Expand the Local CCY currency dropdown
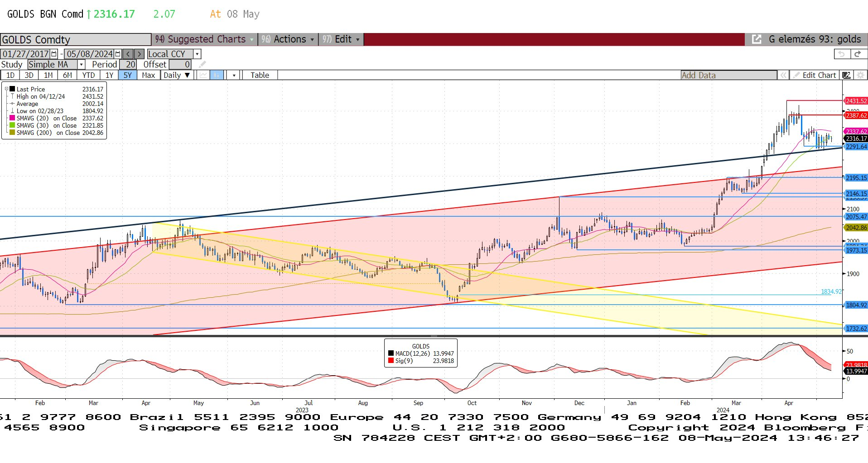 point(197,54)
